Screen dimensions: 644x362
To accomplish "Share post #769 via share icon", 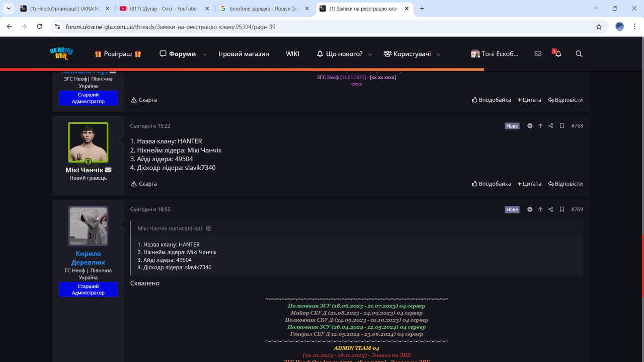I will point(551,209).
